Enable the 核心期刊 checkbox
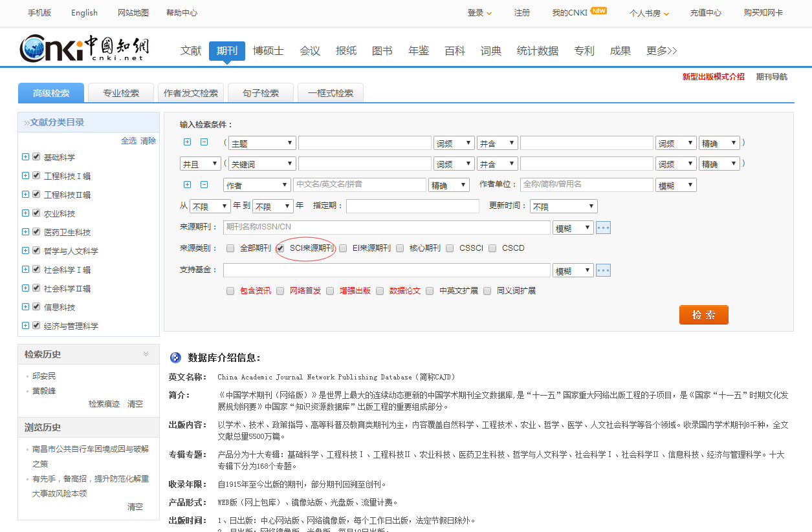The image size is (812, 532). [400, 248]
